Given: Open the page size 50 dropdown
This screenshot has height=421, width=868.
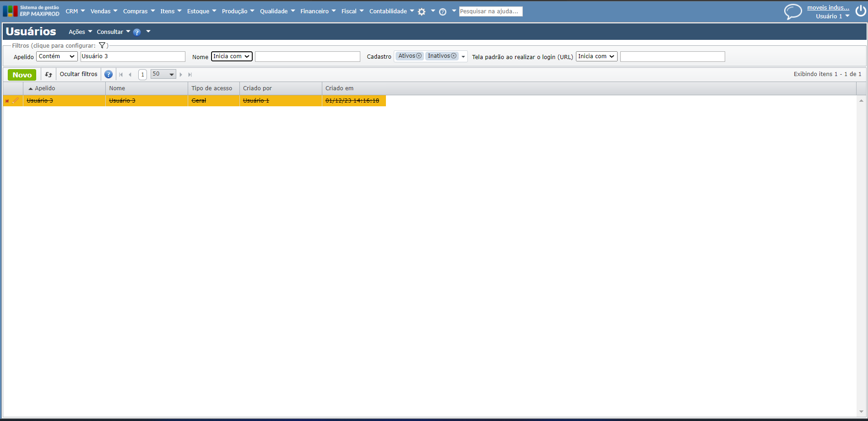Looking at the screenshot, I should tap(163, 74).
